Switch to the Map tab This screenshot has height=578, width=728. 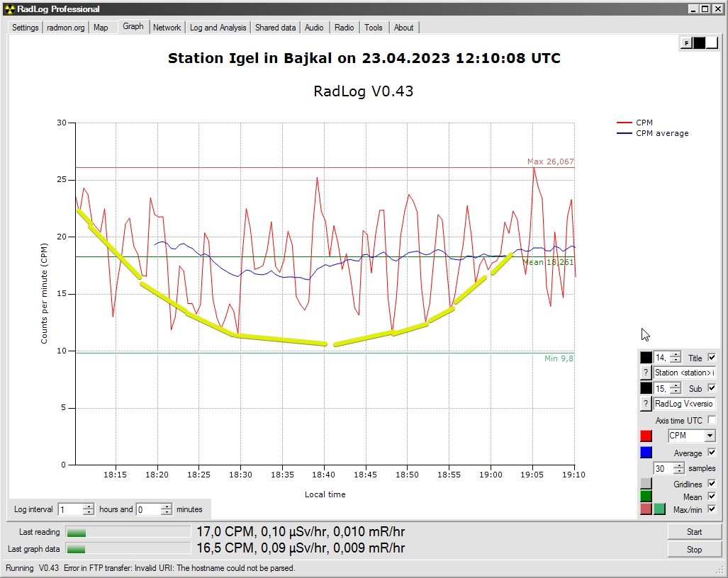pyautogui.click(x=101, y=28)
